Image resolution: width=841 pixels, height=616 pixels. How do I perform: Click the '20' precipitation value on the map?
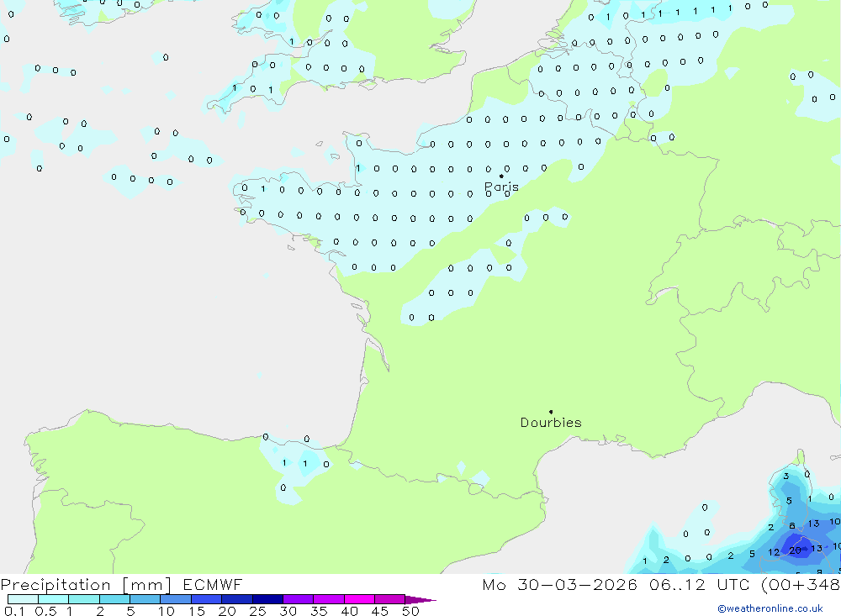pyautogui.click(x=795, y=550)
